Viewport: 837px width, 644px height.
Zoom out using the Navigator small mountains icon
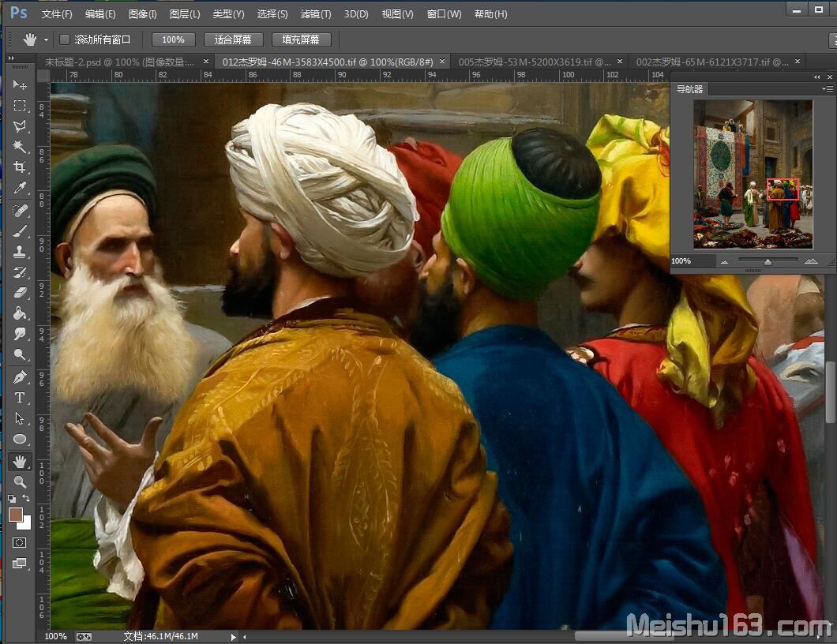point(724,261)
